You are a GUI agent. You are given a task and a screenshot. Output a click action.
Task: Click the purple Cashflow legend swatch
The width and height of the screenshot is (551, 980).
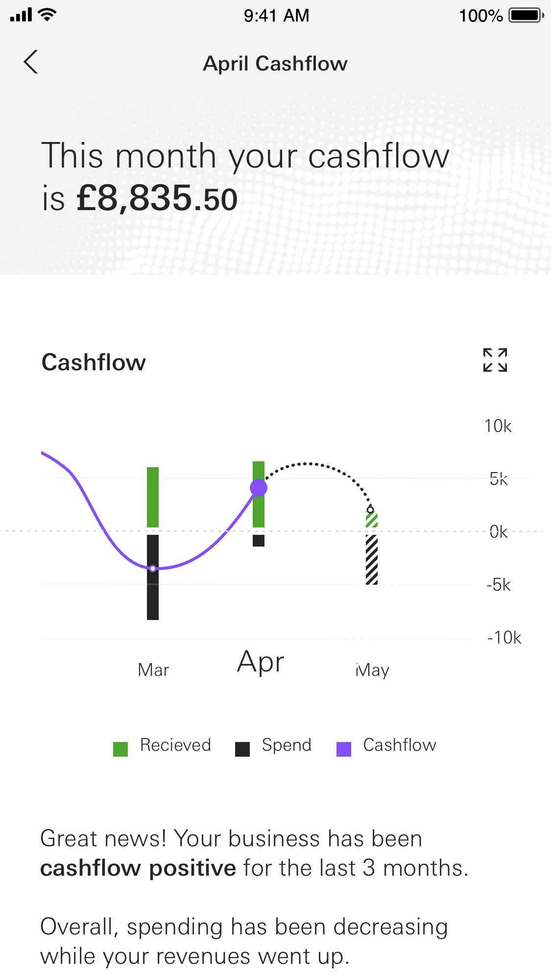point(344,749)
